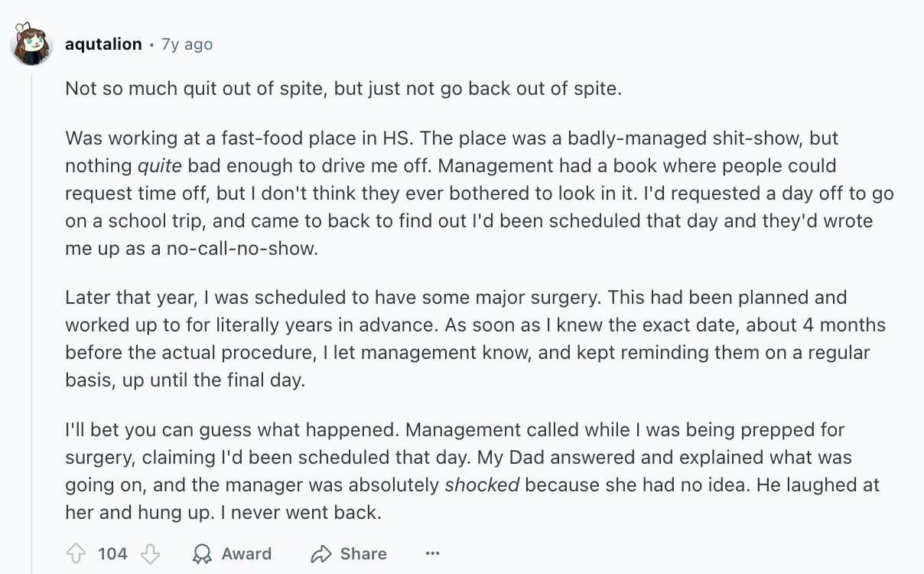Image resolution: width=924 pixels, height=574 pixels.
Task: Click the Award ribbon icon
Action: (202, 554)
